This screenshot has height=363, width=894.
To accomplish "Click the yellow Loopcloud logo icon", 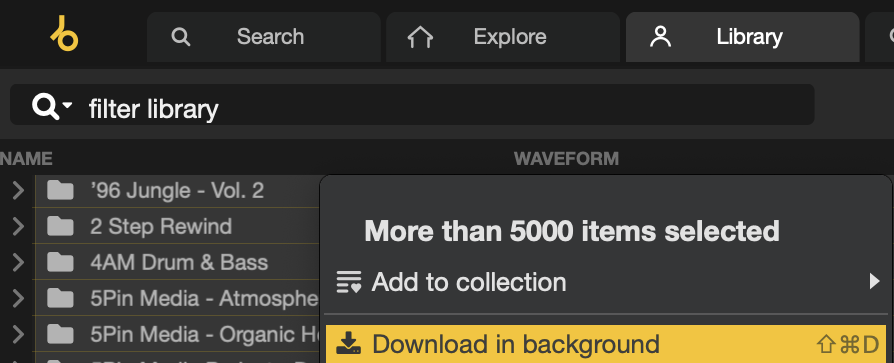I will tap(64, 34).
